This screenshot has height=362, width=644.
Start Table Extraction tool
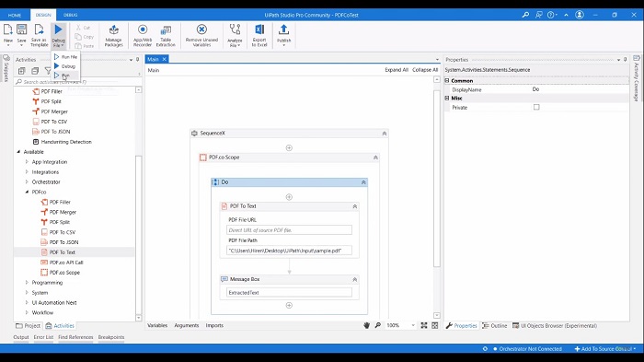[x=166, y=35]
